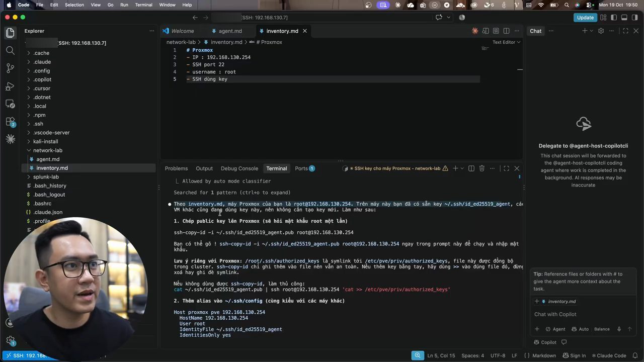The width and height of the screenshot is (644, 362).
Task: Type in the Chat with Copilot field
Action: pos(583,314)
